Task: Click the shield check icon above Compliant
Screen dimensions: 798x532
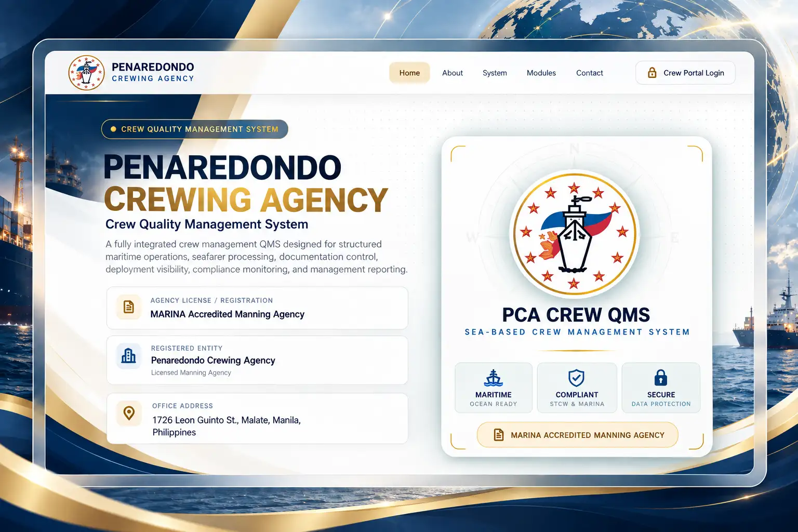Action: coord(576,378)
